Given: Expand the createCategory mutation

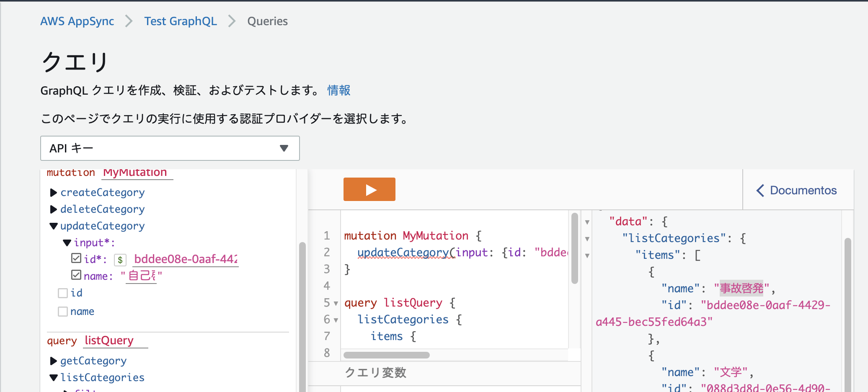Looking at the screenshot, I should pyautogui.click(x=54, y=193).
